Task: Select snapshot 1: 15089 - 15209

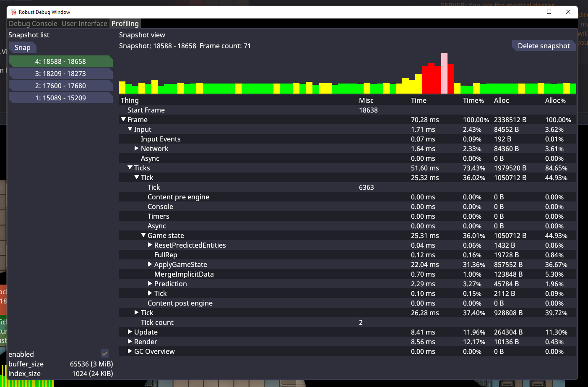Action: coord(60,98)
